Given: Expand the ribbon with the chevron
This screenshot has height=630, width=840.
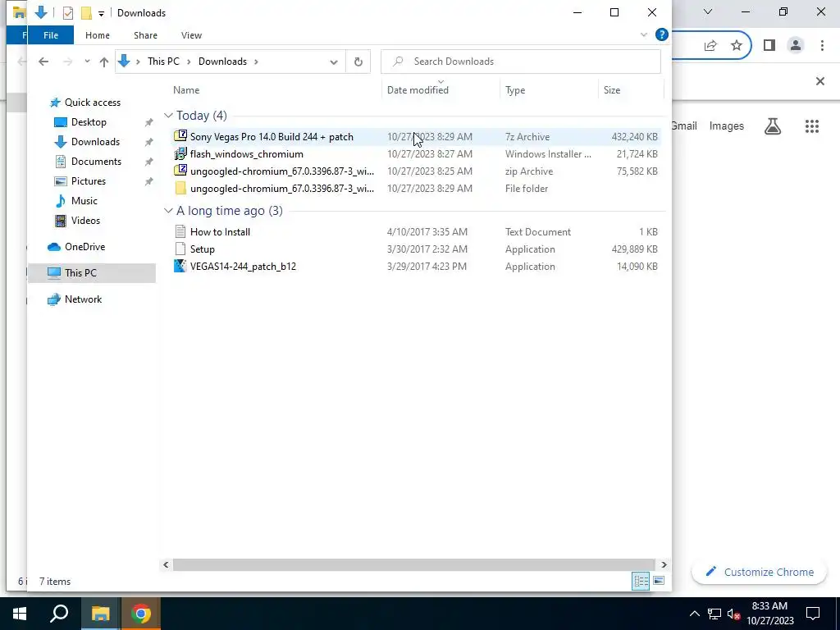Looking at the screenshot, I should tap(644, 34).
